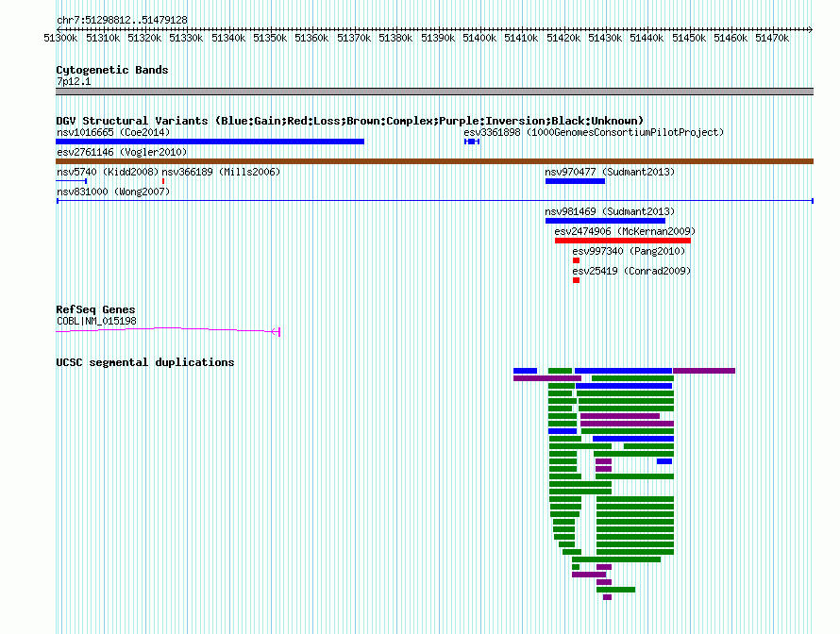Click the nsv981469 (Sudmant2013) label
840x634 pixels.
pyautogui.click(x=610, y=211)
